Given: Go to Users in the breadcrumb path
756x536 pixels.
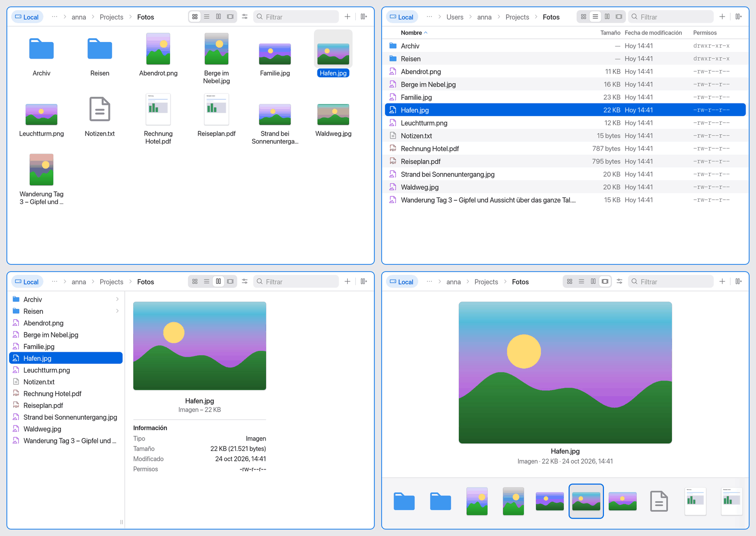Looking at the screenshot, I should coord(455,17).
